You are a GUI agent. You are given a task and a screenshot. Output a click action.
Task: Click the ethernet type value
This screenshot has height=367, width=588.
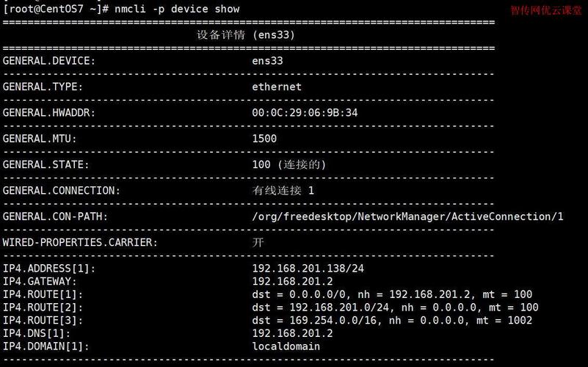tap(277, 87)
